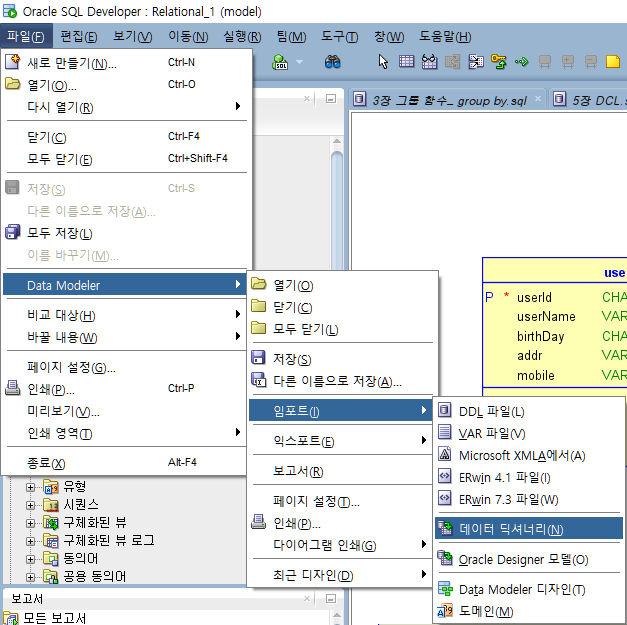Open the 편집(E) menu

pyautogui.click(x=79, y=36)
